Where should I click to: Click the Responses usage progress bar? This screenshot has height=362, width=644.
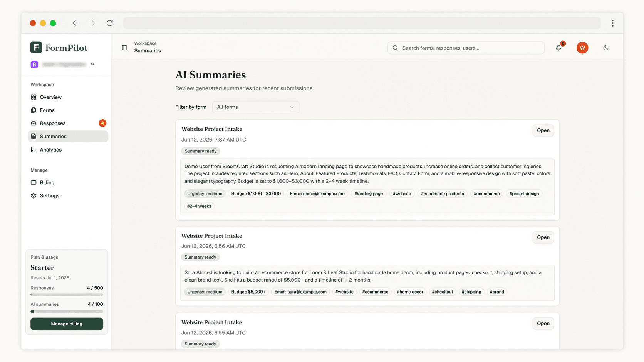(x=67, y=295)
